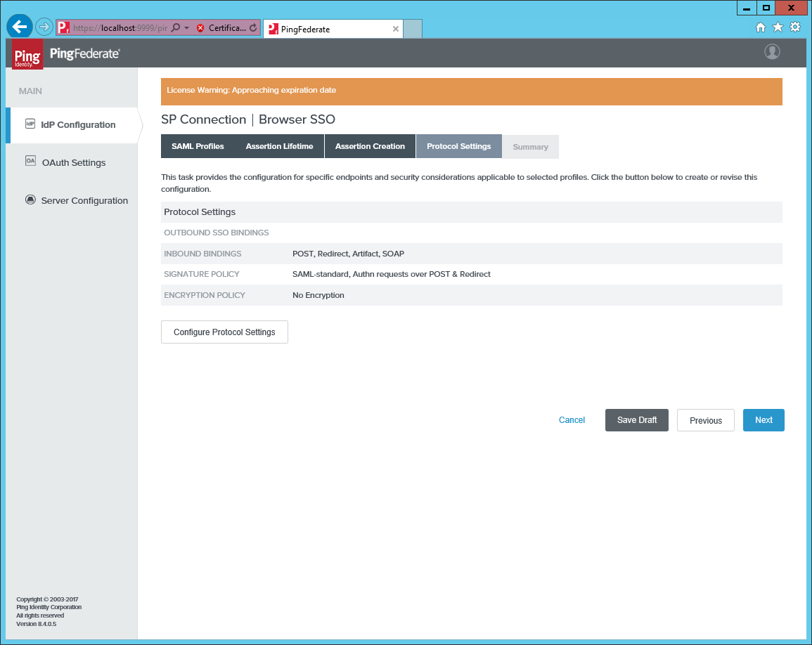
Task: Click the OAuth Settings sidebar icon
Action: coord(30,161)
